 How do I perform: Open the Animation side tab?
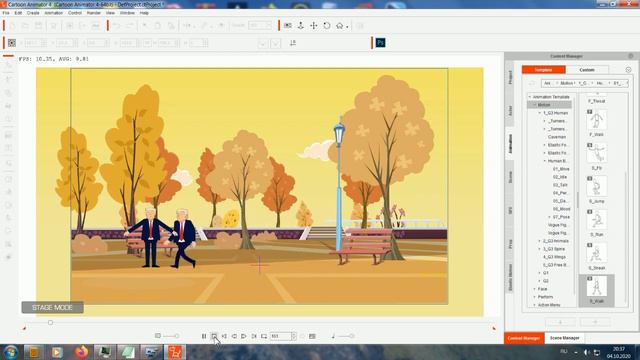(510, 144)
